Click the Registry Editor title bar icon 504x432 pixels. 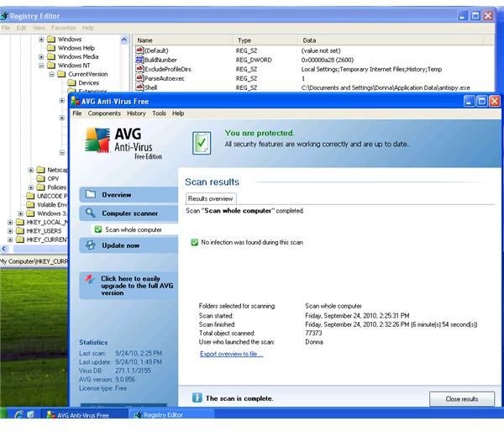point(4,16)
